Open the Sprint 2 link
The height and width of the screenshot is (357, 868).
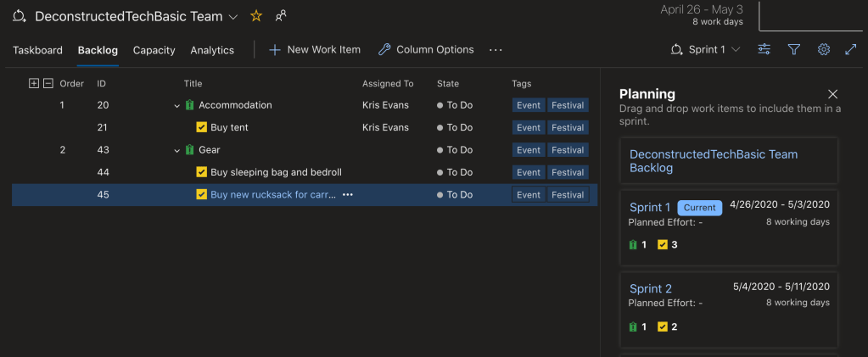[x=651, y=289]
